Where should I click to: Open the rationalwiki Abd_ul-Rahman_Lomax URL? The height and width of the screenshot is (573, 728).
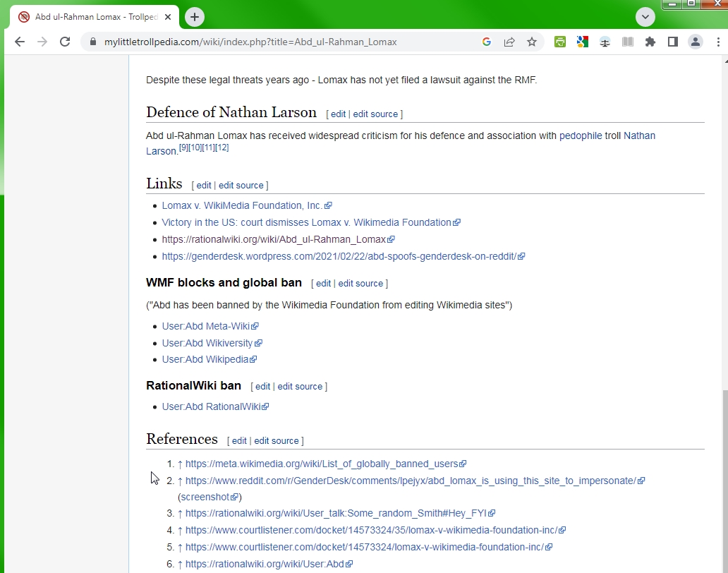(278, 240)
